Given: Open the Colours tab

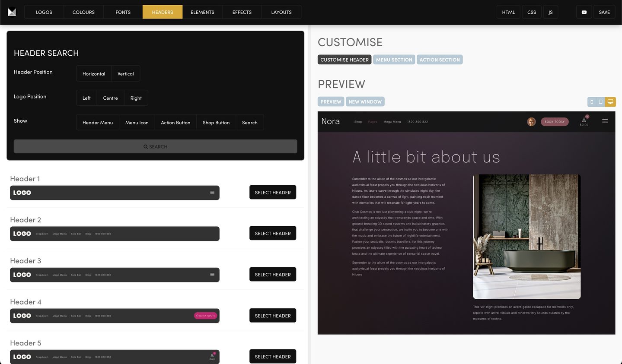Looking at the screenshot, I should [x=83, y=12].
